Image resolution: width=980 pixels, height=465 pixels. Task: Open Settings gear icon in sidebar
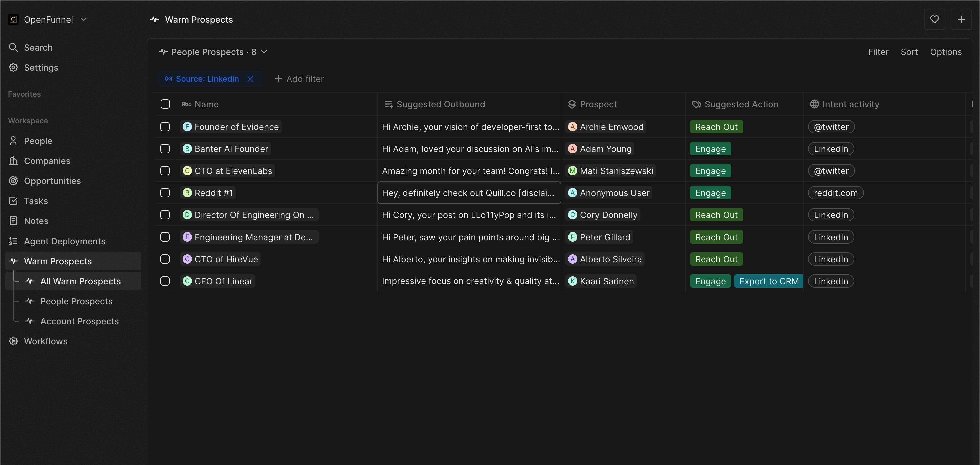click(13, 67)
